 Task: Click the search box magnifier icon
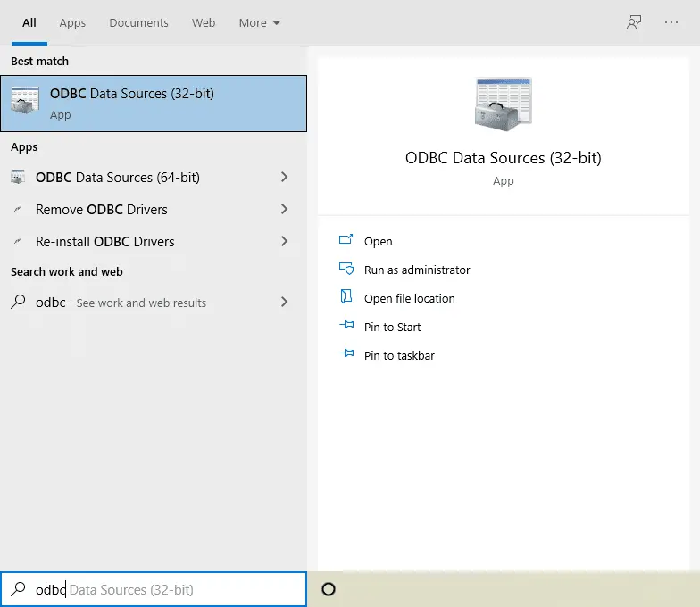point(18,589)
